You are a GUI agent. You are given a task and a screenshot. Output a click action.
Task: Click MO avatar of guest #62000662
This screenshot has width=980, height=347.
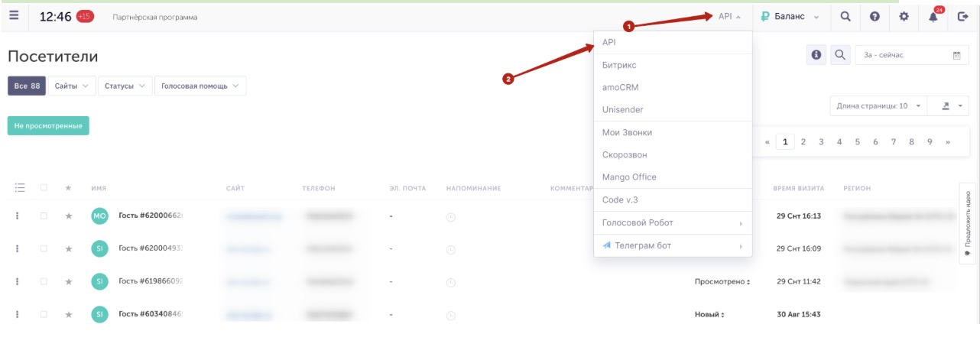point(99,216)
